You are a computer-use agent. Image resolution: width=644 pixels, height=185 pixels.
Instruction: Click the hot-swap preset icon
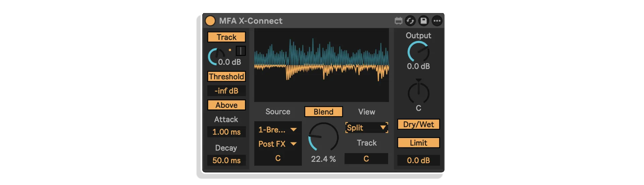point(410,21)
